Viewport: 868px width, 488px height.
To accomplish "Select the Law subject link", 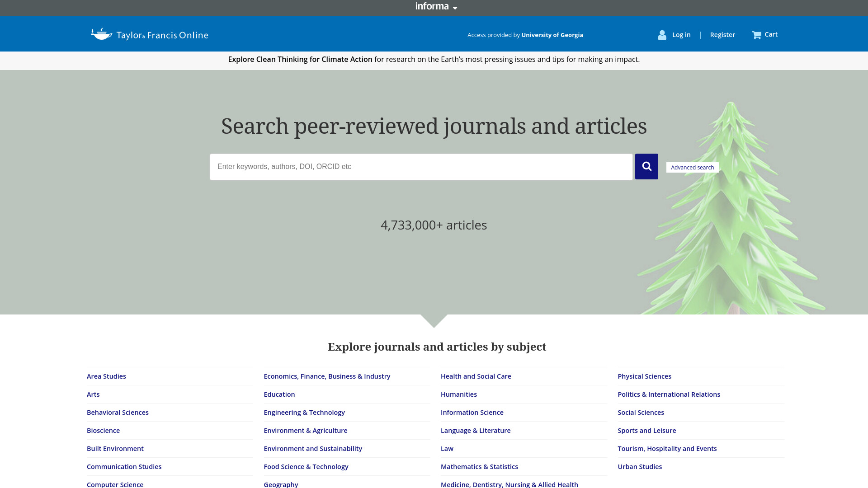I will (x=447, y=449).
